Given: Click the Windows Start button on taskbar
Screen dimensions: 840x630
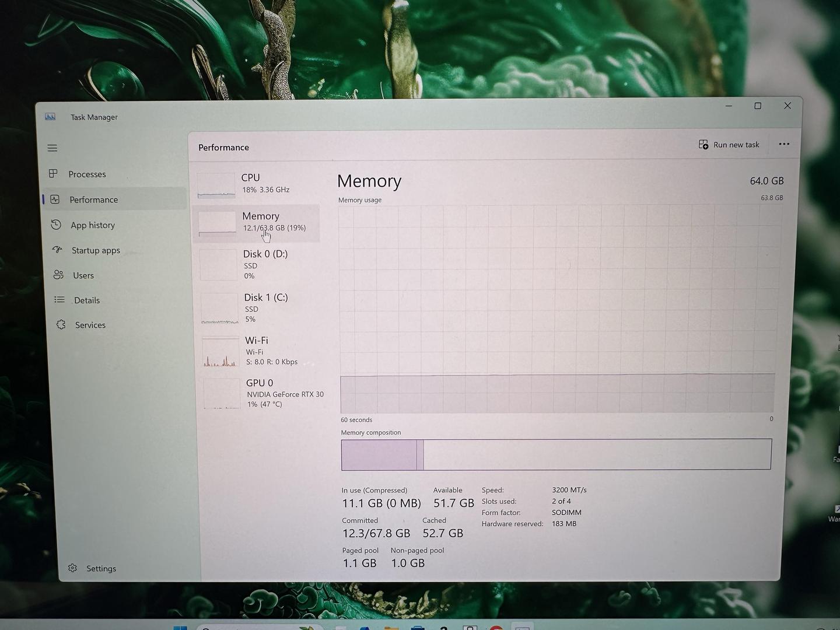Looking at the screenshot, I should 180,627.
